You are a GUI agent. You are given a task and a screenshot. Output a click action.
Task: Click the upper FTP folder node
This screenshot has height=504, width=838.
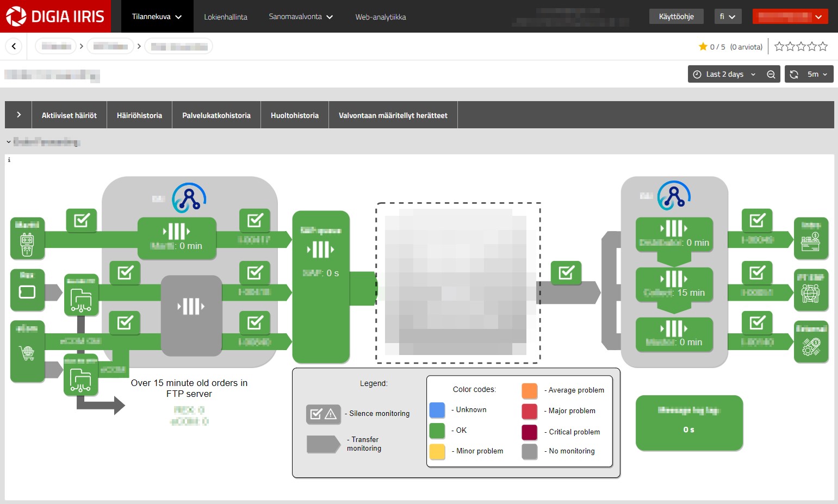pyautogui.click(x=81, y=295)
